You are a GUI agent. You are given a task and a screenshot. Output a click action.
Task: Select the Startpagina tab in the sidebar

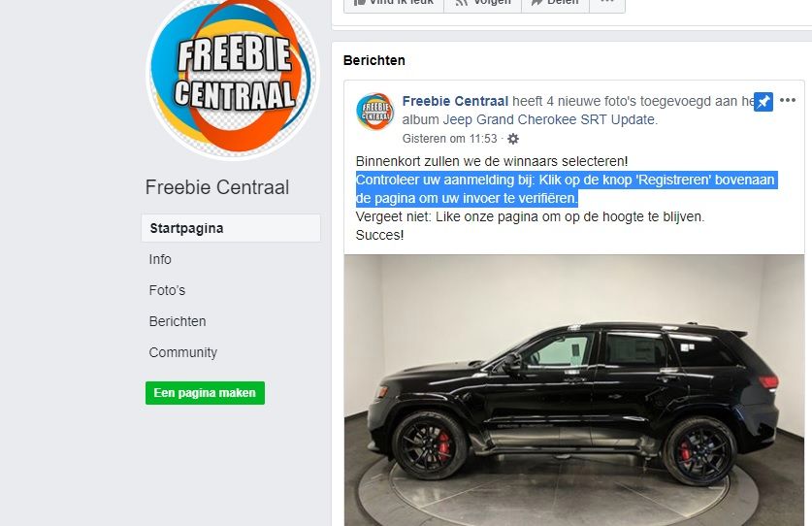click(231, 228)
